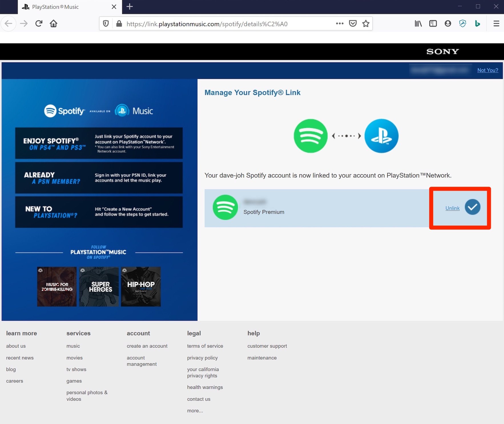Click the Spotify logo above the link diagram
The image size is (504, 424).
310,136
